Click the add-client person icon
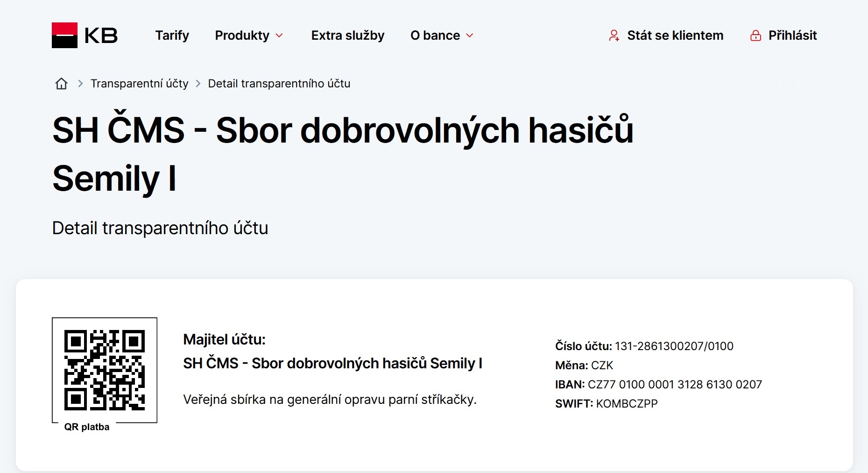Screen dimensions: 868x473 click(614, 36)
